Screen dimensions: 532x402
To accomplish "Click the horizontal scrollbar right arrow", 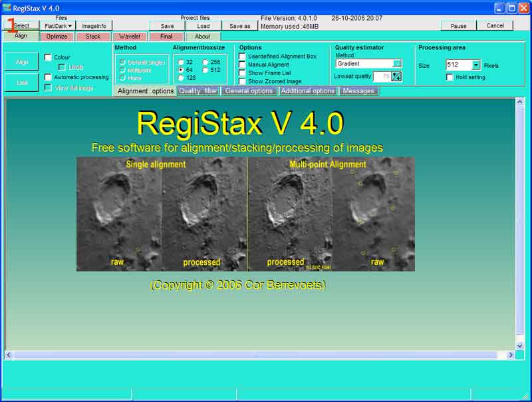I will [x=511, y=355].
